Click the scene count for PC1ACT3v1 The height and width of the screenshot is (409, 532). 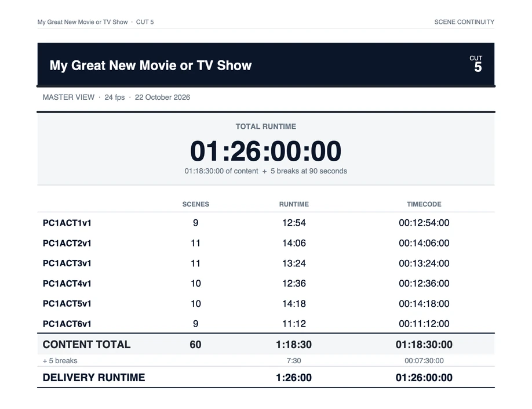click(195, 263)
